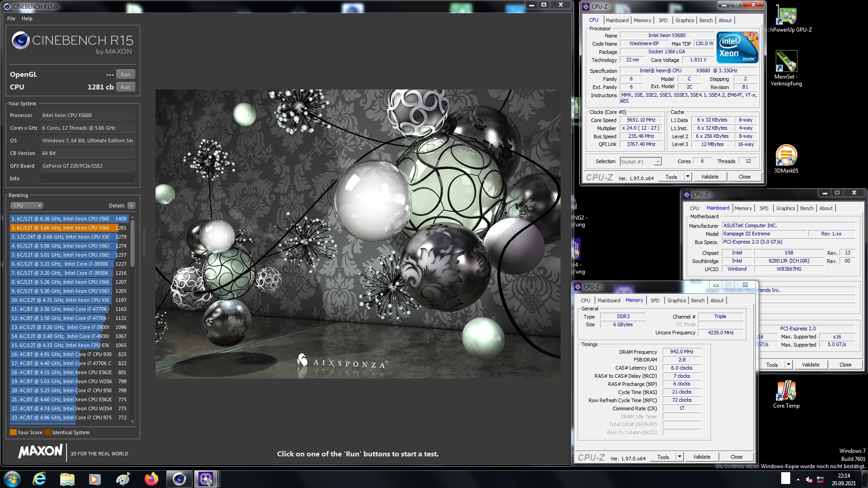
Task: Click the Info input field in Your System
Action: pyautogui.click(x=88, y=178)
